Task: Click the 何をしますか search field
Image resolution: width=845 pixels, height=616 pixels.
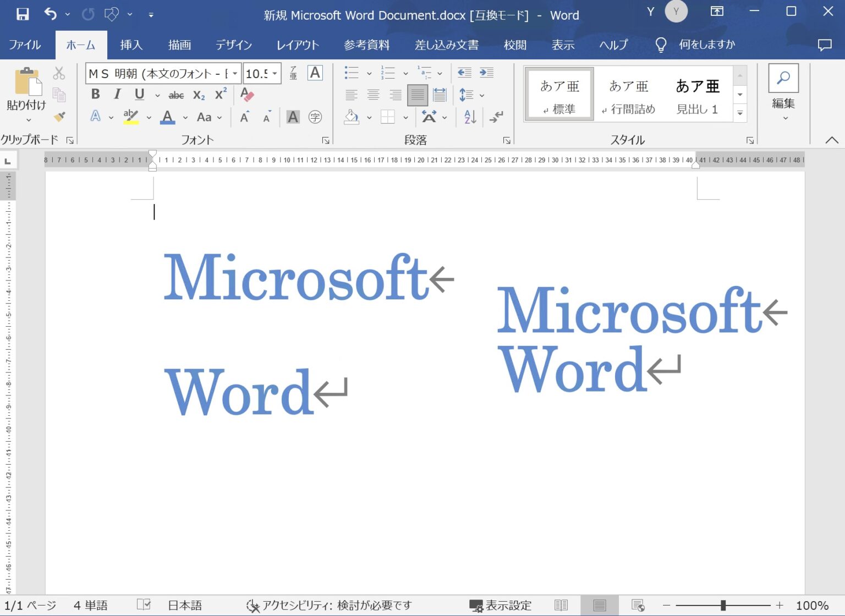Action: click(x=706, y=45)
